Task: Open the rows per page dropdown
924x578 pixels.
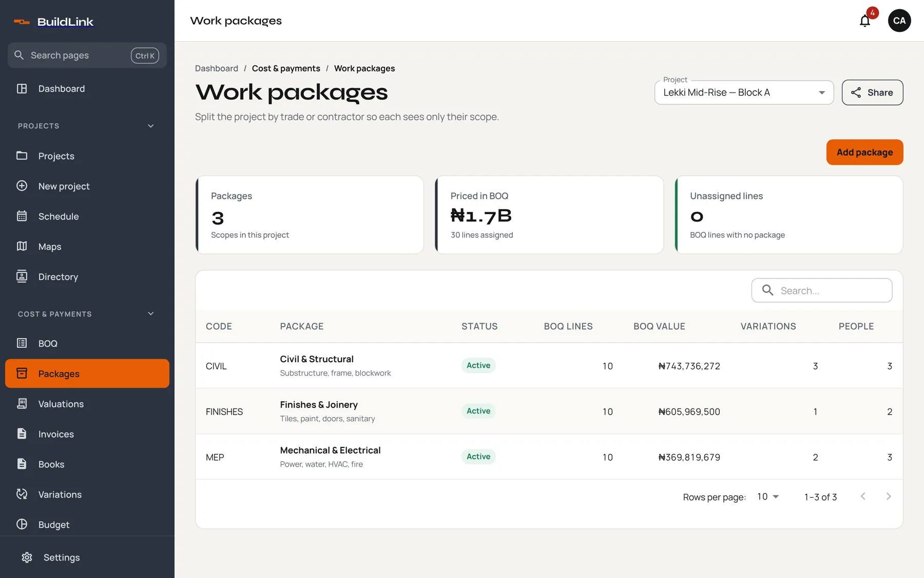Action: [768, 497]
